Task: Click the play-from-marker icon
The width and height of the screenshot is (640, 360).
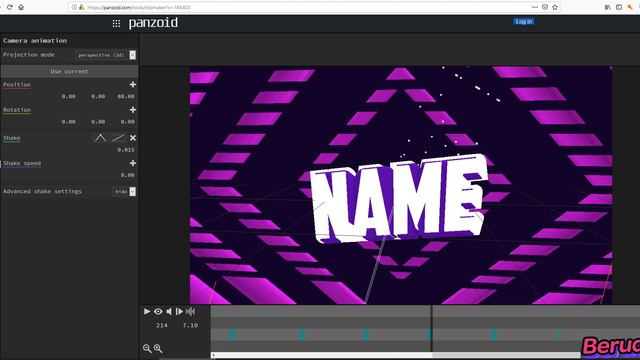Action: click(179, 311)
